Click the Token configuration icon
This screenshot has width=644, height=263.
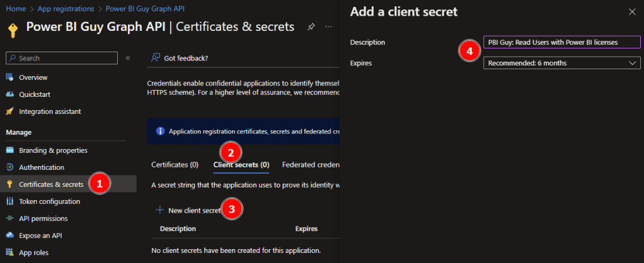(9, 201)
